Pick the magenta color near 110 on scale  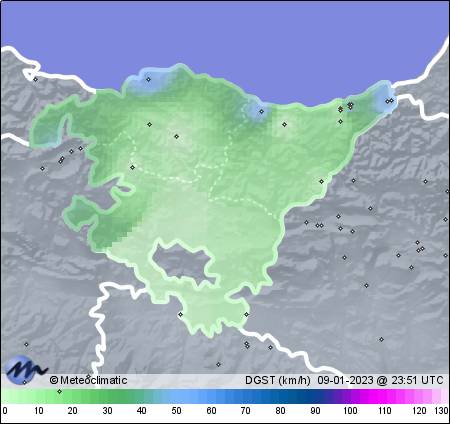tap(384, 396)
